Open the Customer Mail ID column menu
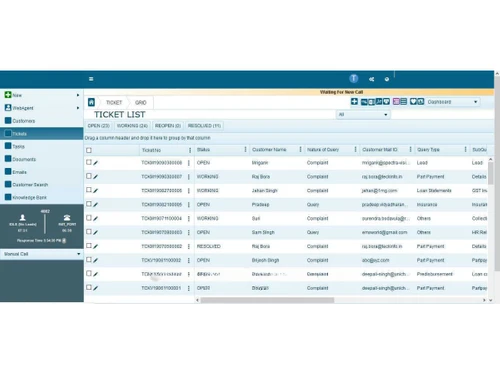This screenshot has height=375, width=500. [410, 150]
